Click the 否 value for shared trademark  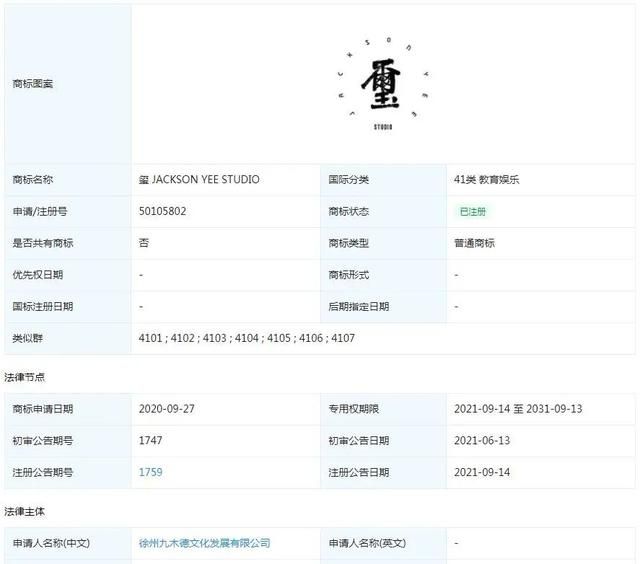point(144,243)
